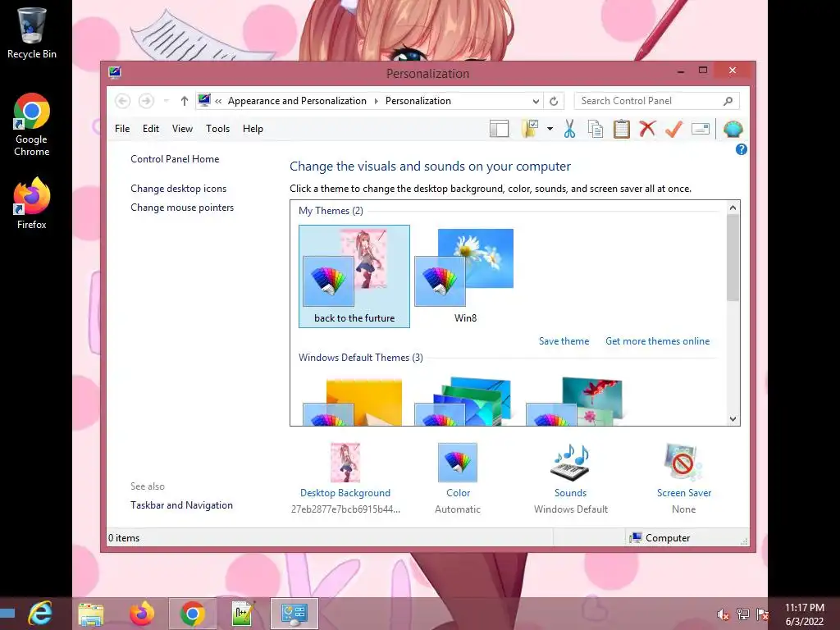Screen dimensions: 840x630
Task: Go up one level with Up arrow
Action: click(185, 101)
